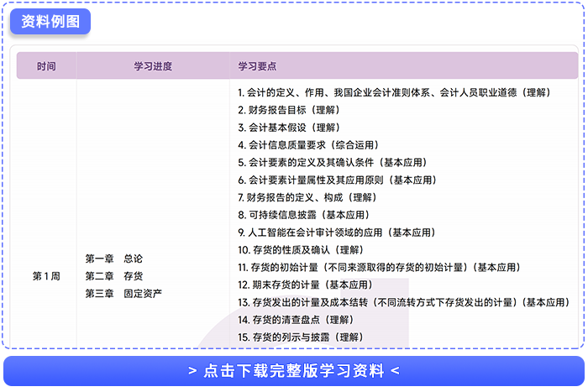Screen dimensions: 588x392
Task: Click the 第二章 存货 row
Action: [x=114, y=276]
